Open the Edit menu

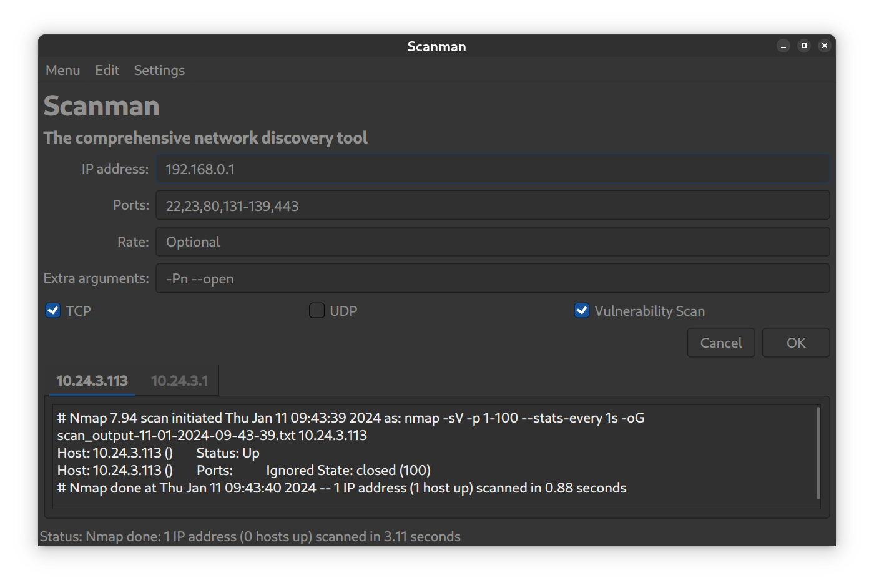pyautogui.click(x=107, y=71)
